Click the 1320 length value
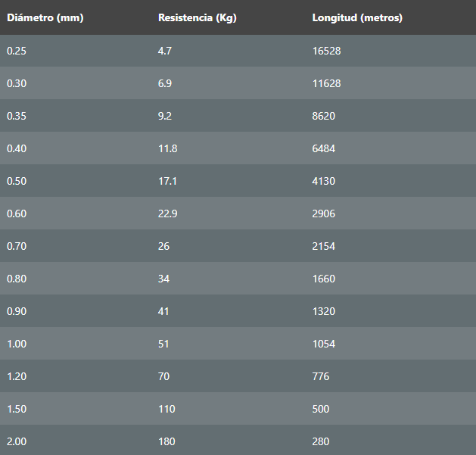Viewport: 476px width, 455px height. 324,311
